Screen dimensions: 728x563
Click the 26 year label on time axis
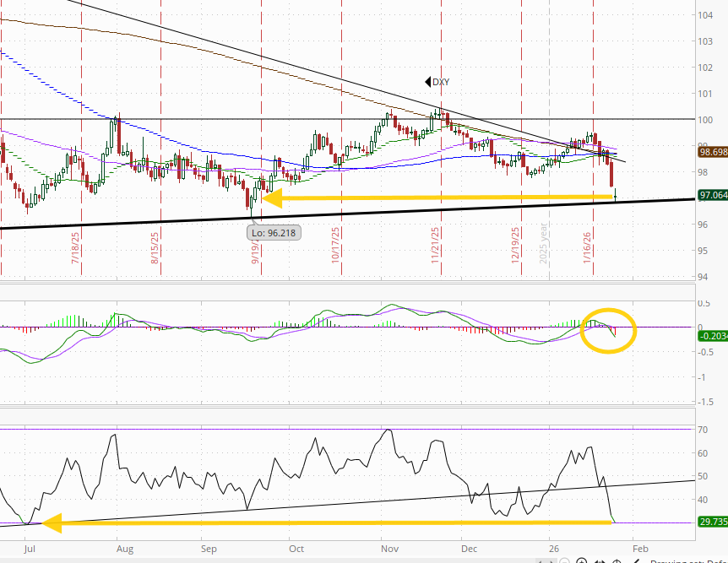point(554,549)
